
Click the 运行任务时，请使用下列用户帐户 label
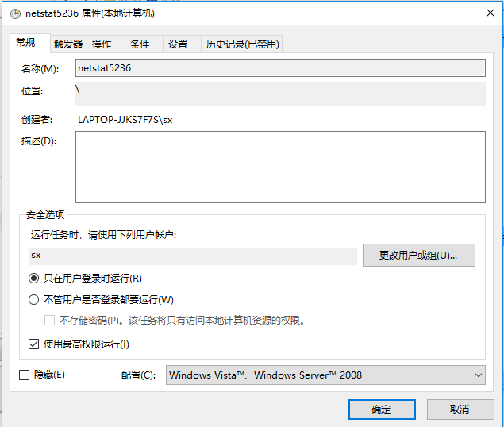[x=103, y=235]
